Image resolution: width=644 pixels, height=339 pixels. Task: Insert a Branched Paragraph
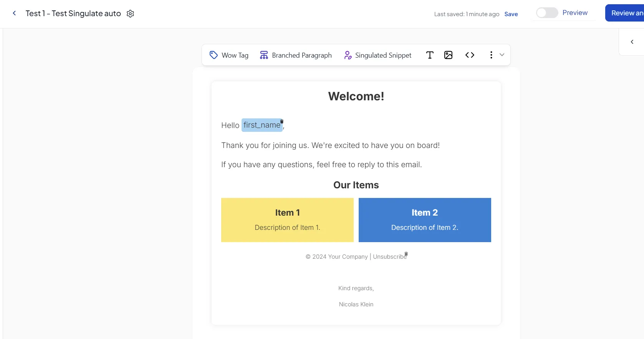point(296,55)
